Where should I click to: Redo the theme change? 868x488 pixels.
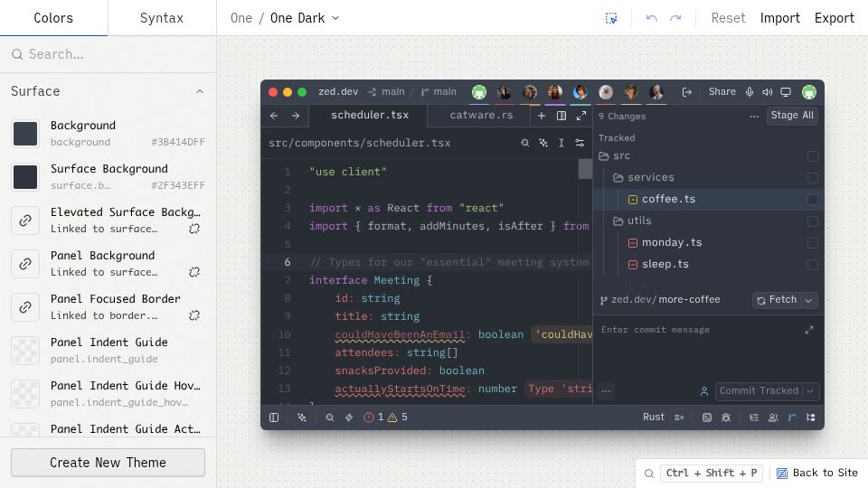pos(675,18)
